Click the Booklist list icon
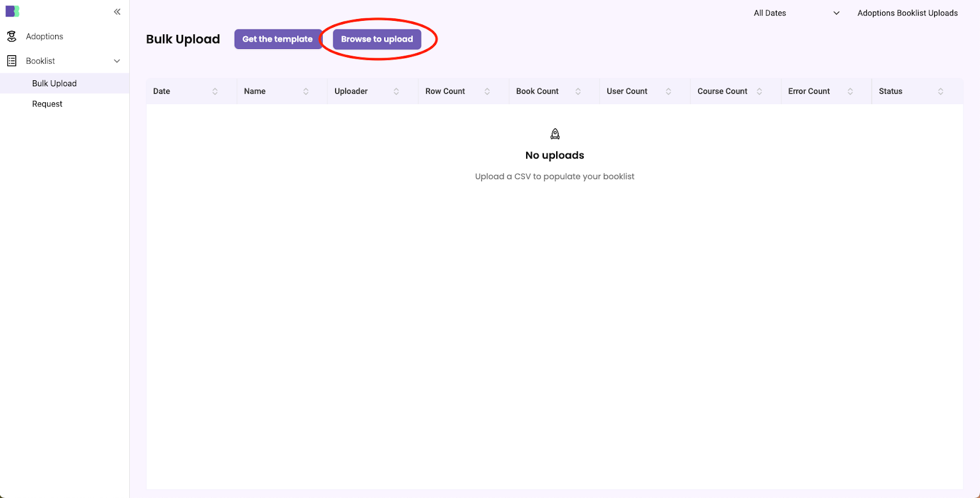Viewport: 980px width, 498px height. [x=12, y=61]
